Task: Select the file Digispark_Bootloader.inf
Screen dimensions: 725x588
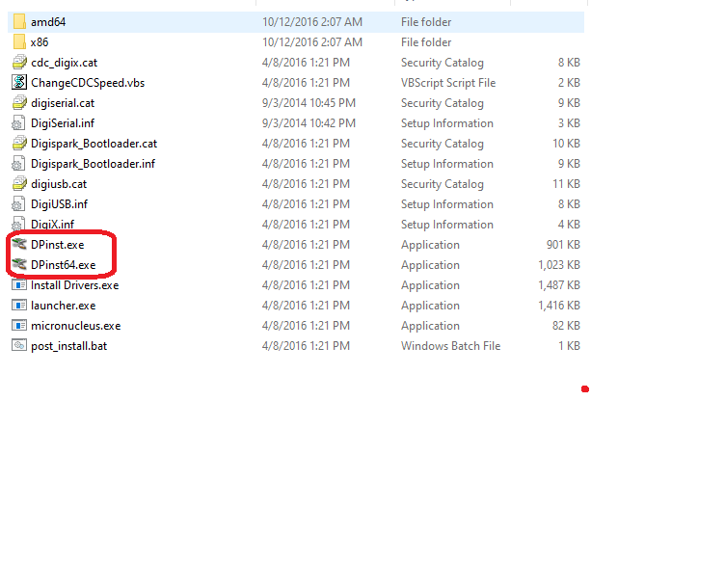Action: [x=93, y=164]
